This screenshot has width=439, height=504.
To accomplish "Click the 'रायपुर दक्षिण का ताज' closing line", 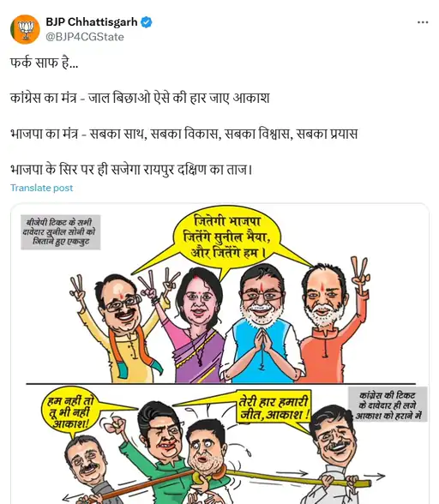I will 131,170.
